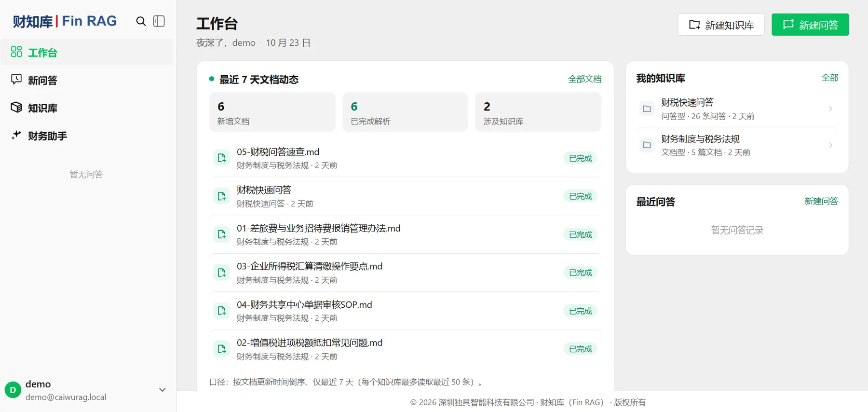Click the 已完成解析 stat card
Viewport: 868px width, 412px height.
coord(405,112)
